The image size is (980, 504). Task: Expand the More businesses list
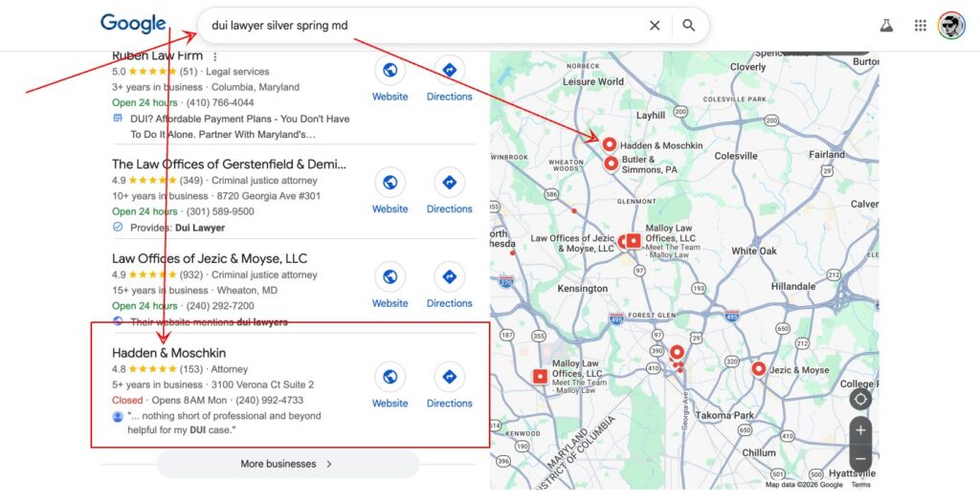pyautogui.click(x=287, y=464)
